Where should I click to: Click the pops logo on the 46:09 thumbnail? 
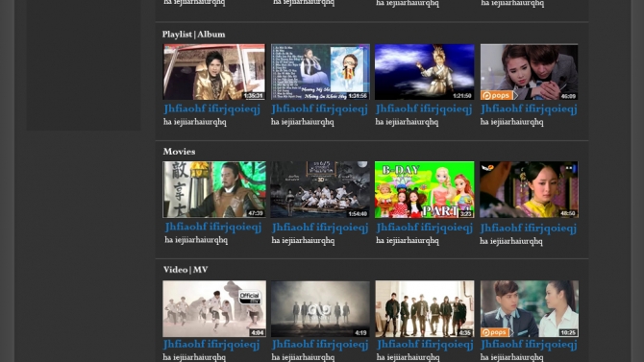point(497,95)
